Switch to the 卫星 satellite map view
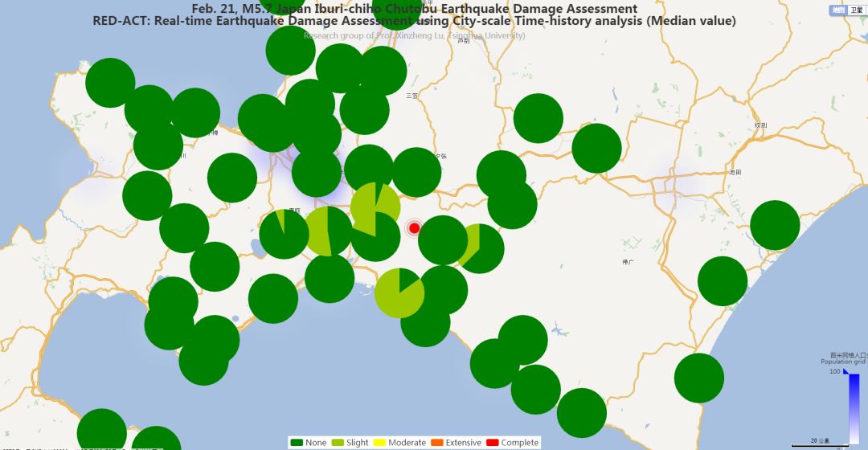This screenshot has height=450, width=868. tap(857, 10)
